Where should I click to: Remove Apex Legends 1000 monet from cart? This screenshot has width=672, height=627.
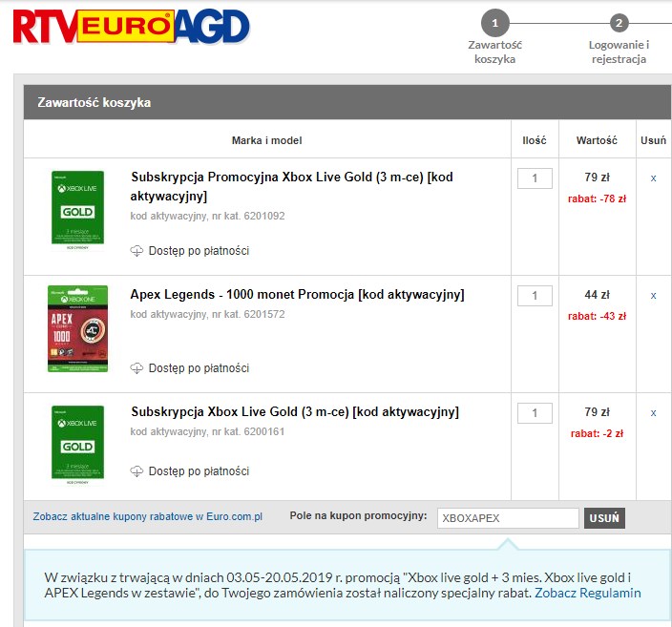[x=653, y=296]
